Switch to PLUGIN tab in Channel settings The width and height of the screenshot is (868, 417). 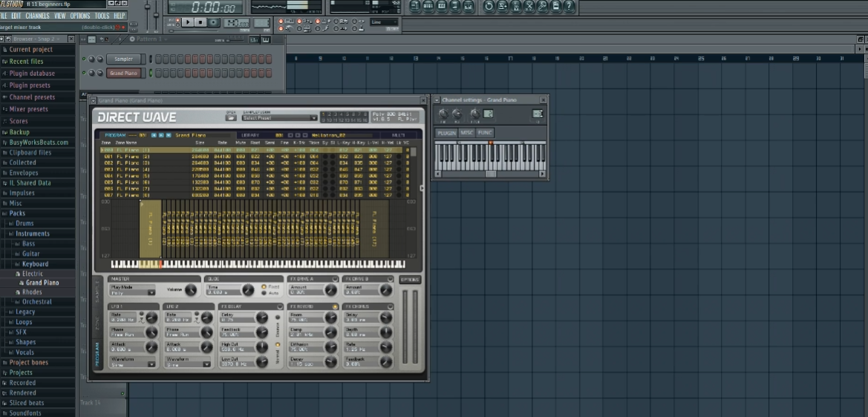point(446,133)
